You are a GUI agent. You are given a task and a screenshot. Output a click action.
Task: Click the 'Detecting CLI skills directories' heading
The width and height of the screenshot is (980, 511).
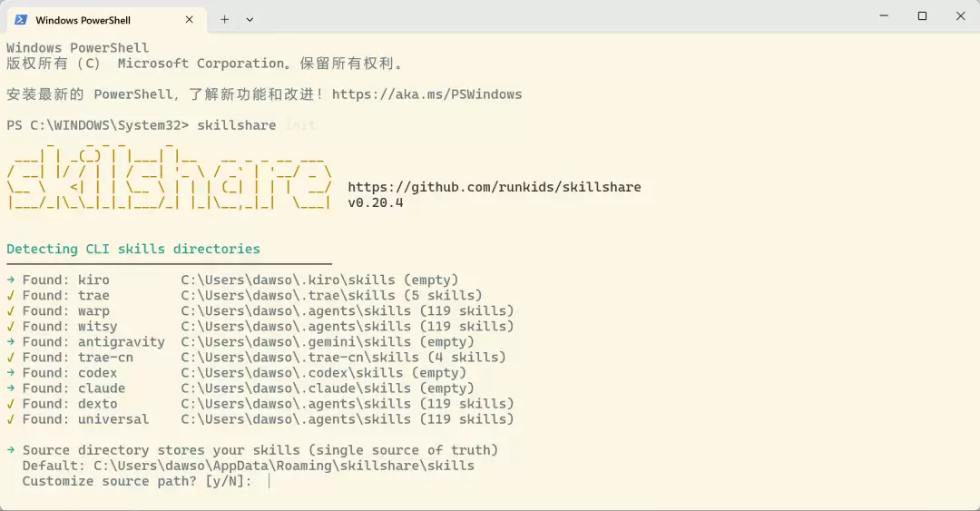[x=133, y=249]
